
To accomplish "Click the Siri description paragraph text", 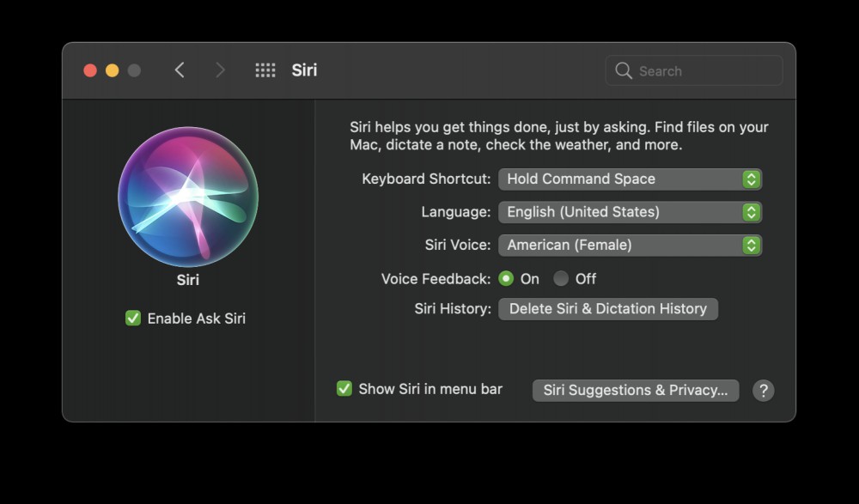I will pos(559,136).
